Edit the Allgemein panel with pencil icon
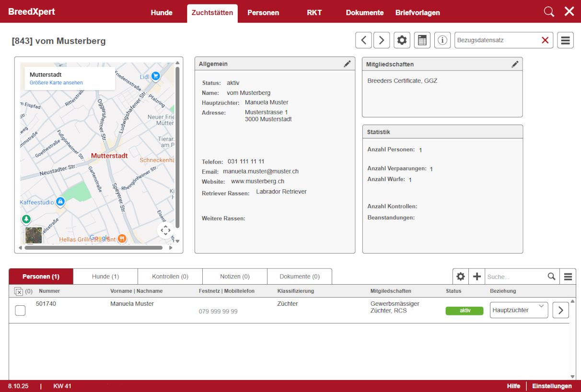This screenshot has width=581, height=392. pyautogui.click(x=347, y=64)
